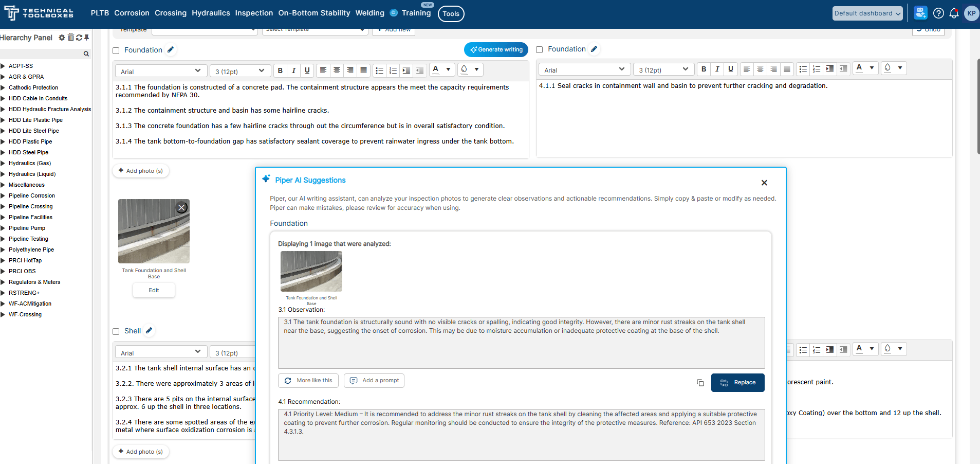Click the More like this button
This screenshot has height=464, width=980.
[x=308, y=381]
